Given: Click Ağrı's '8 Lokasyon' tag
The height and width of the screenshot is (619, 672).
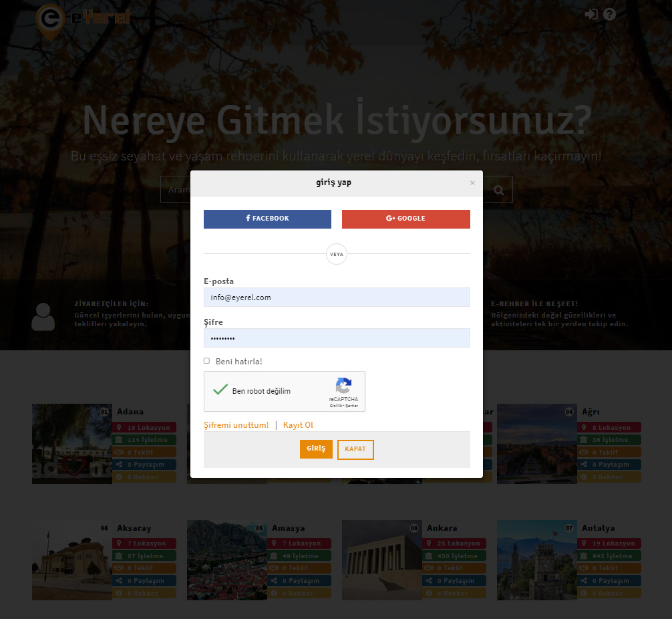Looking at the screenshot, I should (x=609, y=427).
